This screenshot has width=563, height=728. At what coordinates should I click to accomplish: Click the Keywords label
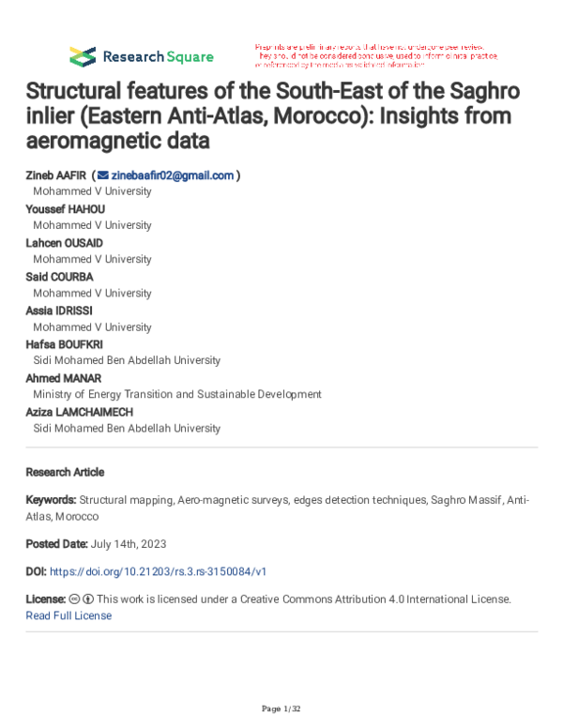point(51,500)
